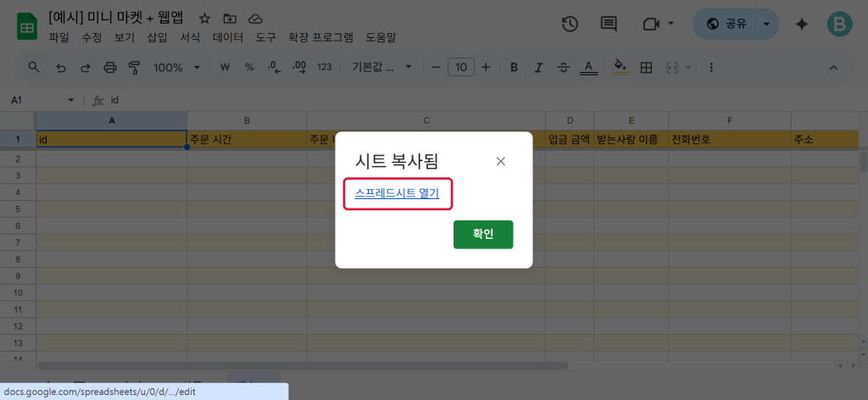Viewport: 868px width, 400px height.
Task: Open the comments panel icon
Action: point(609,24)
